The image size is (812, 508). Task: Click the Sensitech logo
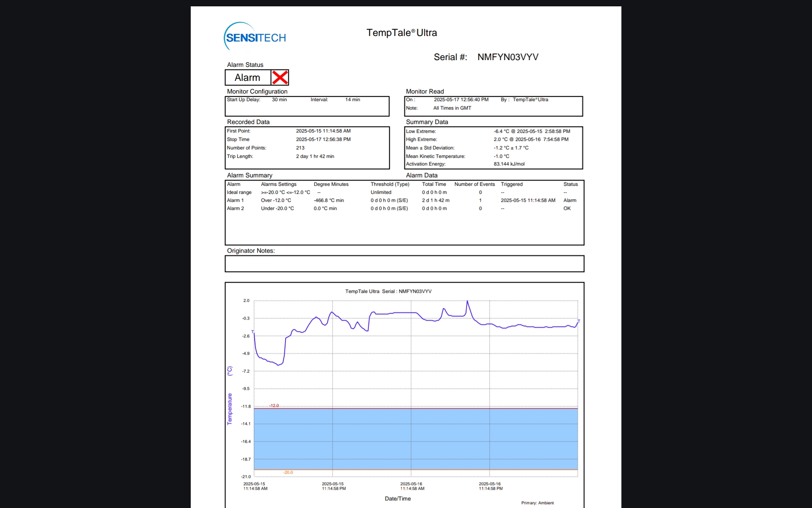coord(255,36)
